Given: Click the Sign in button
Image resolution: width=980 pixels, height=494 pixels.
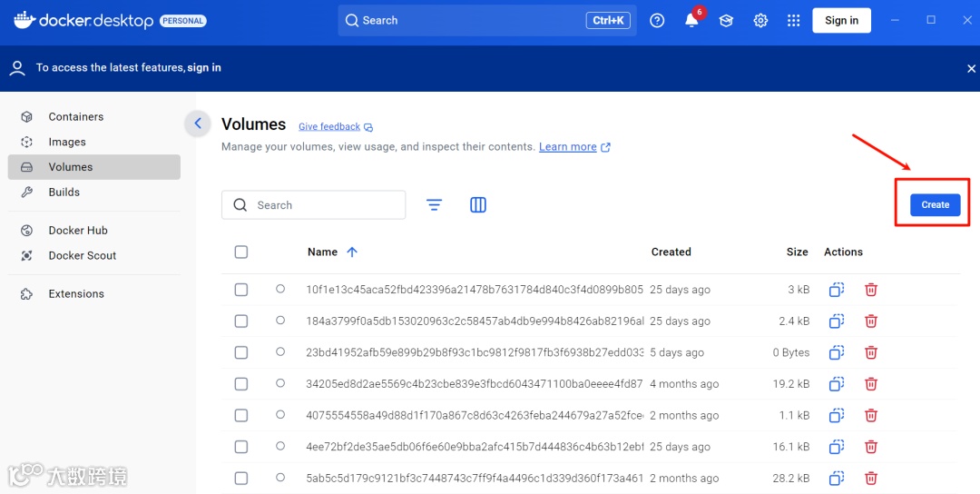Looking at the screenshot, I should click(x=841, y=20).
